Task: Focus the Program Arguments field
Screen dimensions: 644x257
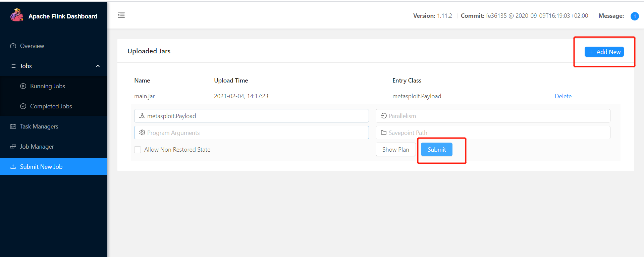Action: tap(252, 133)
